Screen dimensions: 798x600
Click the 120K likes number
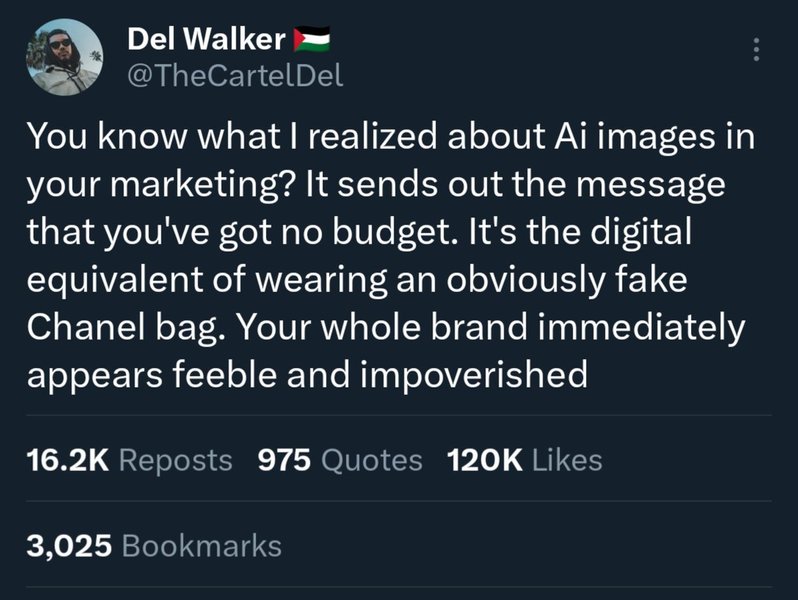[x=483, y=460]
